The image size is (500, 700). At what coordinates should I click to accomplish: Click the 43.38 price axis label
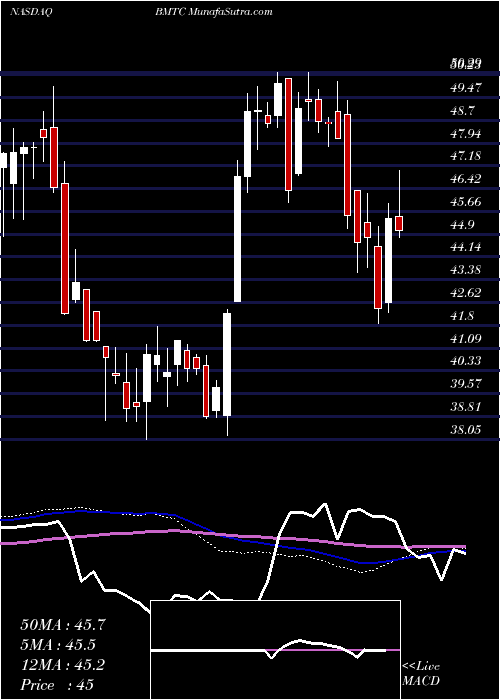(x=466, y=270)
